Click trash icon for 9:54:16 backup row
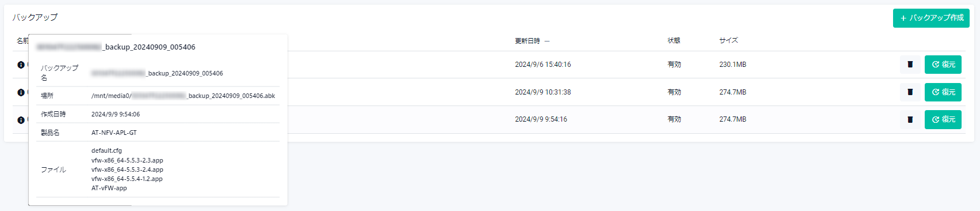 tap(910, 119)
